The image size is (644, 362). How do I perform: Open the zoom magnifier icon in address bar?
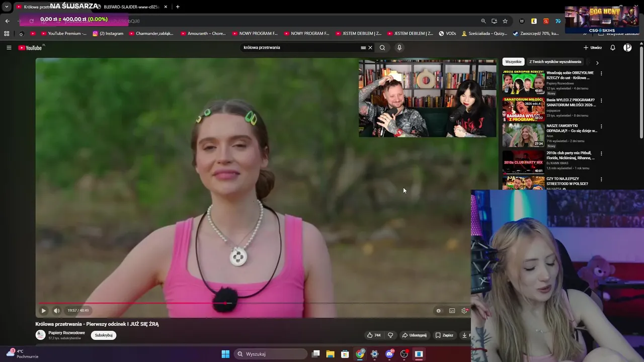pos(484,21)
